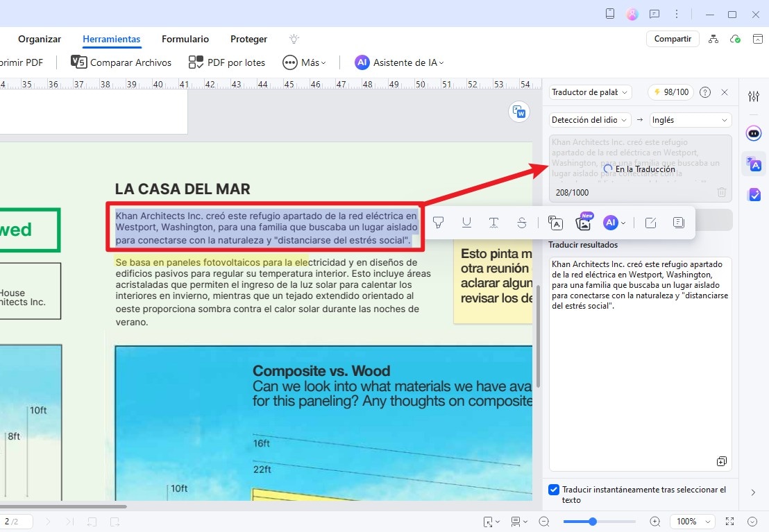769x532 pixels.
Task: Apply strikethrough from floating toolbar
Action: point(521,223)
